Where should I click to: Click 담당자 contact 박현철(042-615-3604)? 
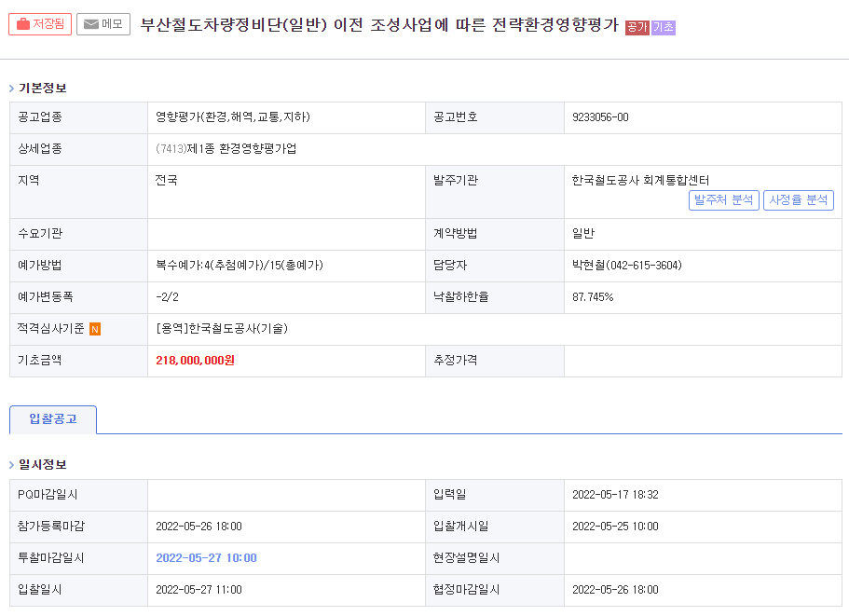coord(627,266)
